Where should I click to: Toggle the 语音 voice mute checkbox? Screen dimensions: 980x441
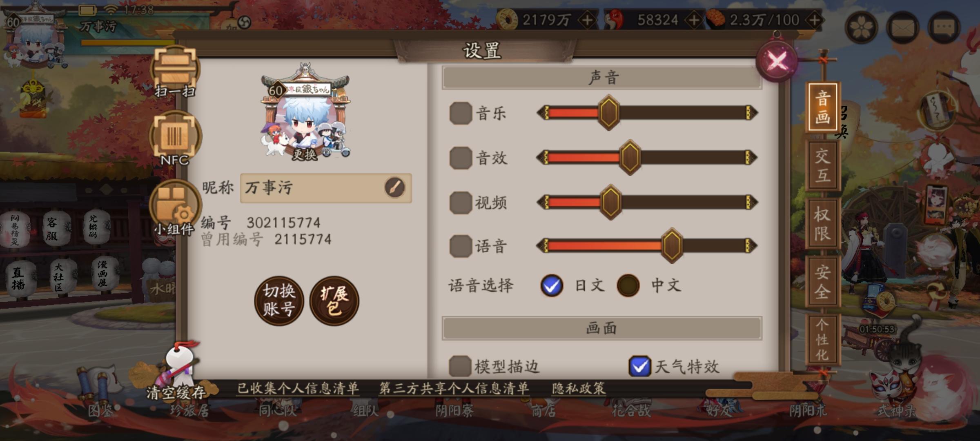coord(461,246)
